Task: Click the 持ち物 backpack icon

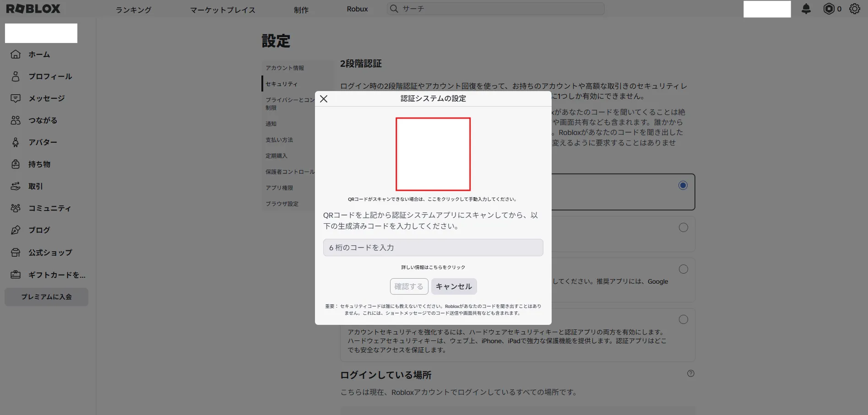Action: pos(16,164)
